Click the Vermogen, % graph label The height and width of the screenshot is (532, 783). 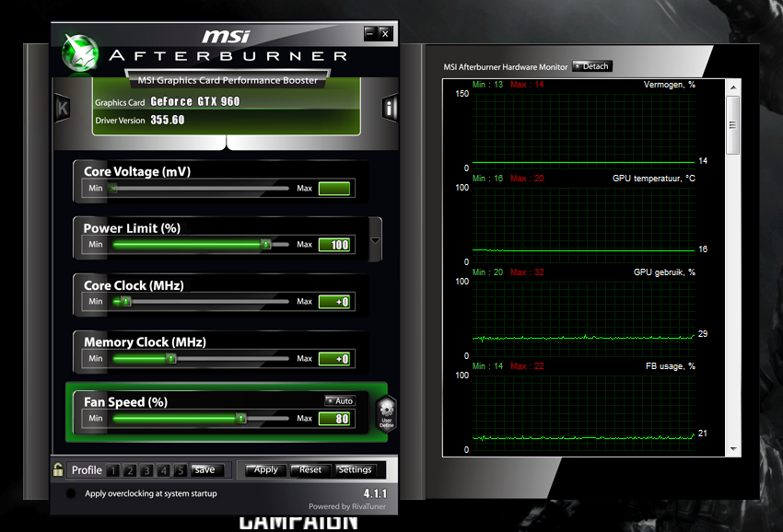coord(669,85)
